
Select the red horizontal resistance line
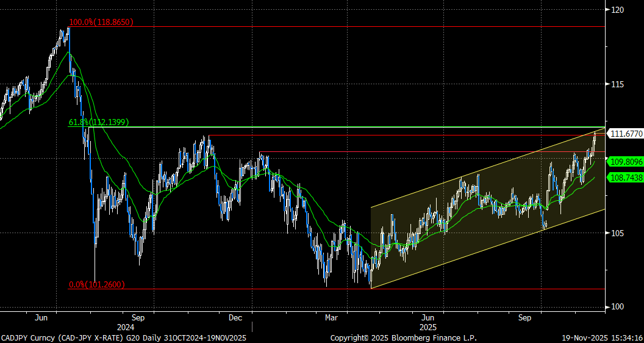(427, 151)
